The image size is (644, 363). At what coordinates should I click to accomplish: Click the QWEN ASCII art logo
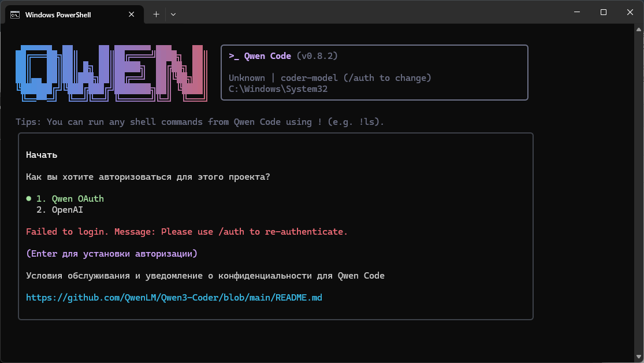110,72
